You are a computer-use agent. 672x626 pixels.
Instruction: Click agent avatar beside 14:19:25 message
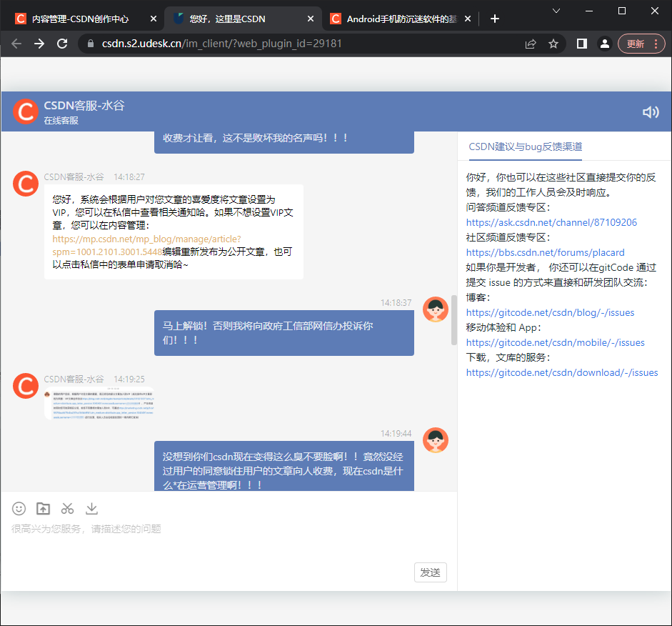click(26, 386)
